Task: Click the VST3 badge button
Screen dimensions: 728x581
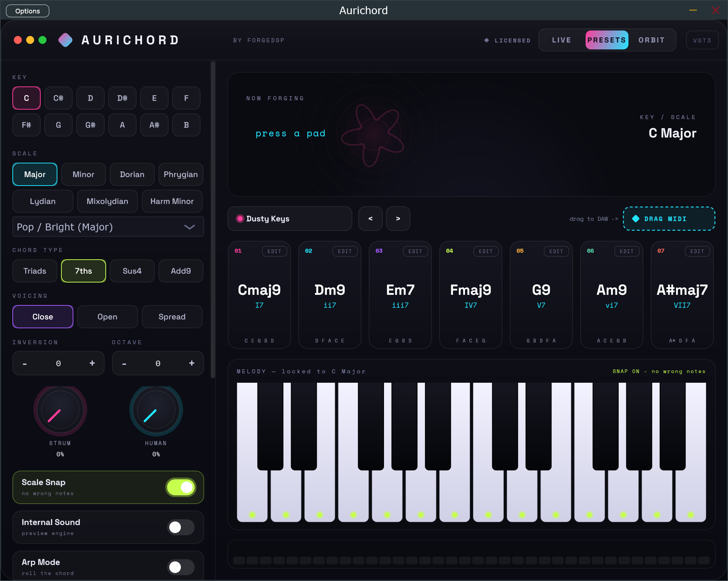Action: (x=702, y=40)
